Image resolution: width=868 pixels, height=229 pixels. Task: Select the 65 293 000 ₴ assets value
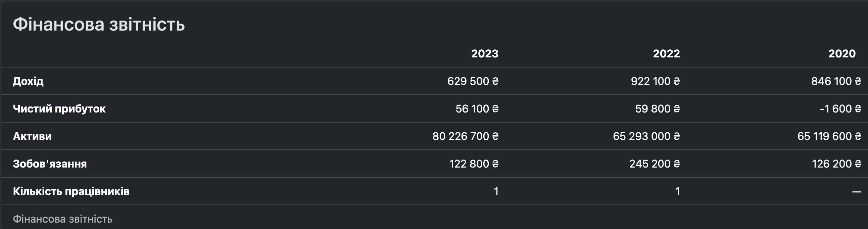(646, 136)
